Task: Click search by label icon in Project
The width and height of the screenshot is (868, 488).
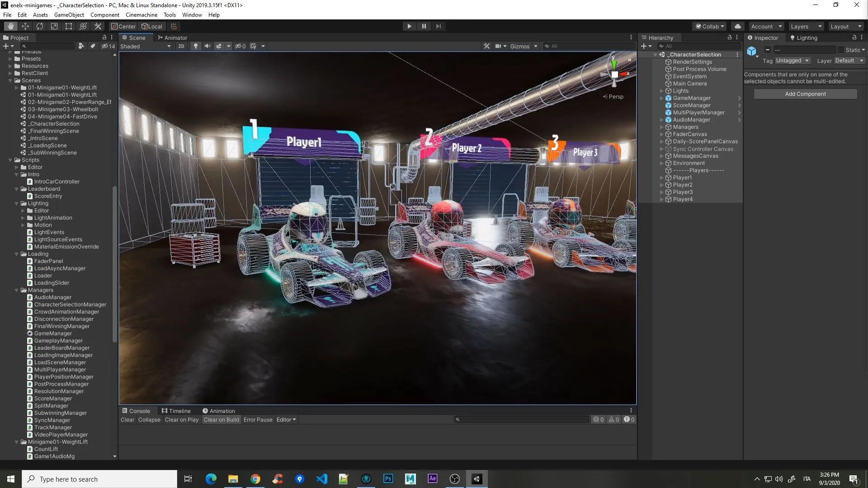Action: pyautogui.click(x=93, y=46)
